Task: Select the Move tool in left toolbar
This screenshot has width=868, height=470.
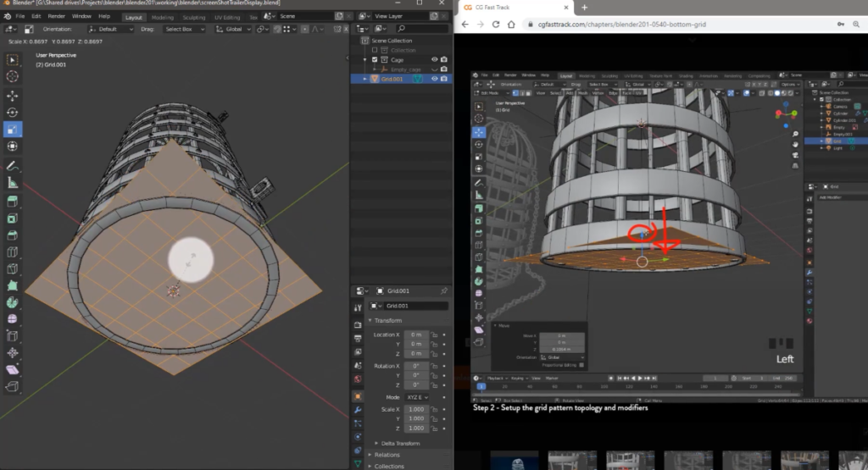Action: [12, 96]
